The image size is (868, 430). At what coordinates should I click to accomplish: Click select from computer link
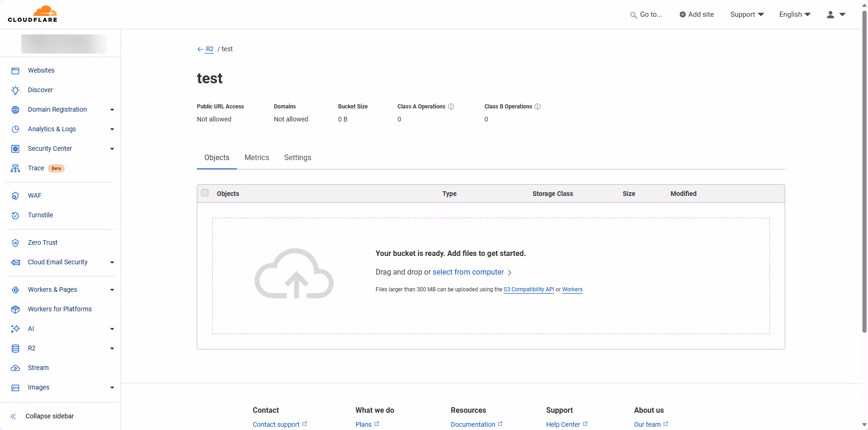point(468,272)
